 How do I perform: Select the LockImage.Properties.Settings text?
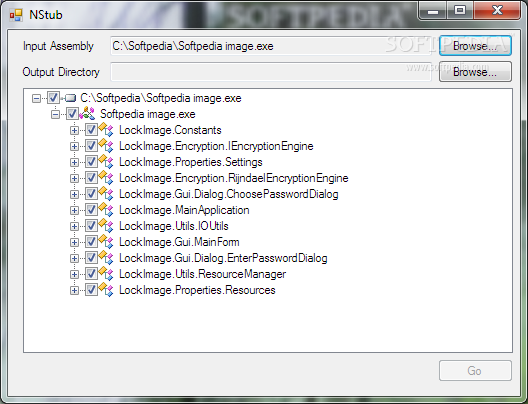click(x=191, y=162)
